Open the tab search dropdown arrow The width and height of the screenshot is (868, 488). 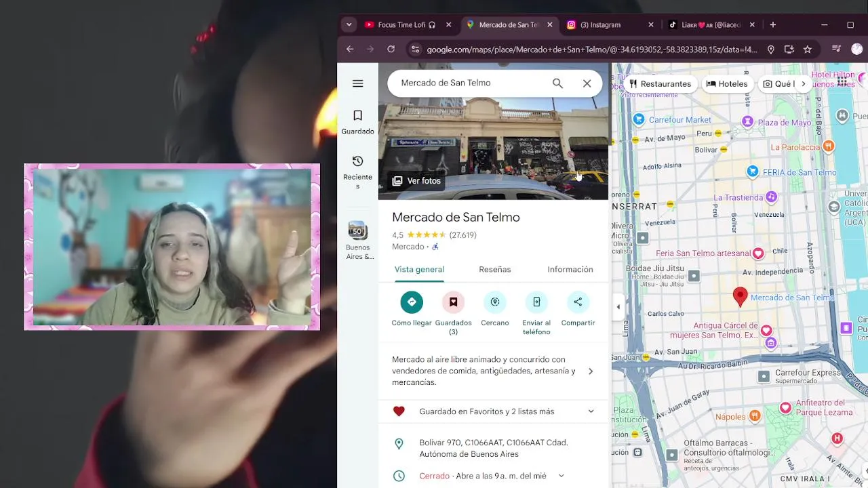pos(349,25)
